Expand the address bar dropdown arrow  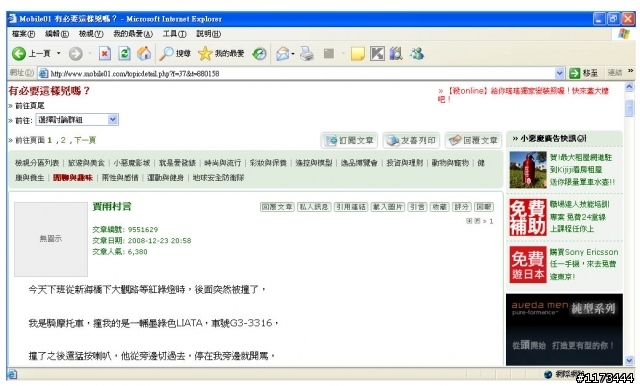560,73
